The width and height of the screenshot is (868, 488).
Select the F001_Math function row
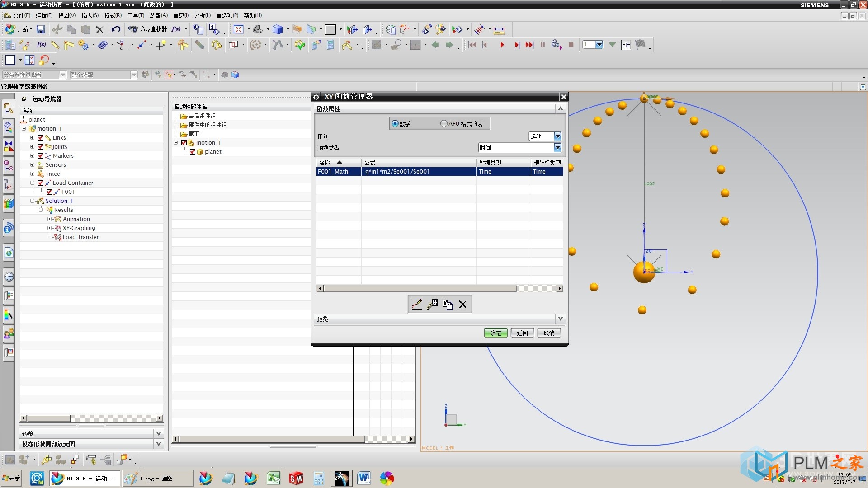[439, 172]
